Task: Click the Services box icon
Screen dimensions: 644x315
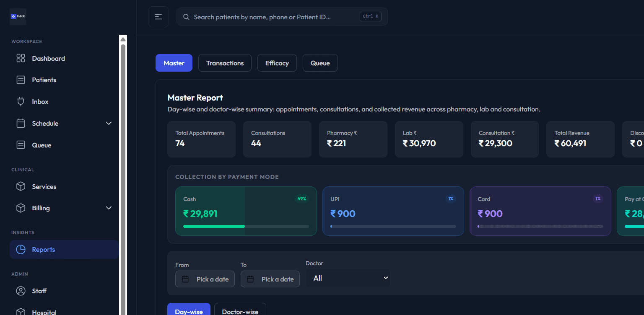Action: (x=21, y=186)
